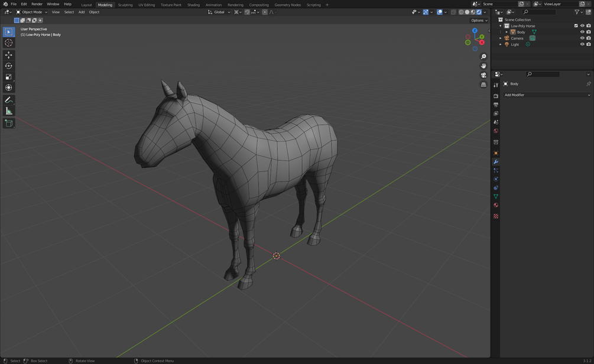Click the X axis on navigation gizmo

click(x=482, y=43)
